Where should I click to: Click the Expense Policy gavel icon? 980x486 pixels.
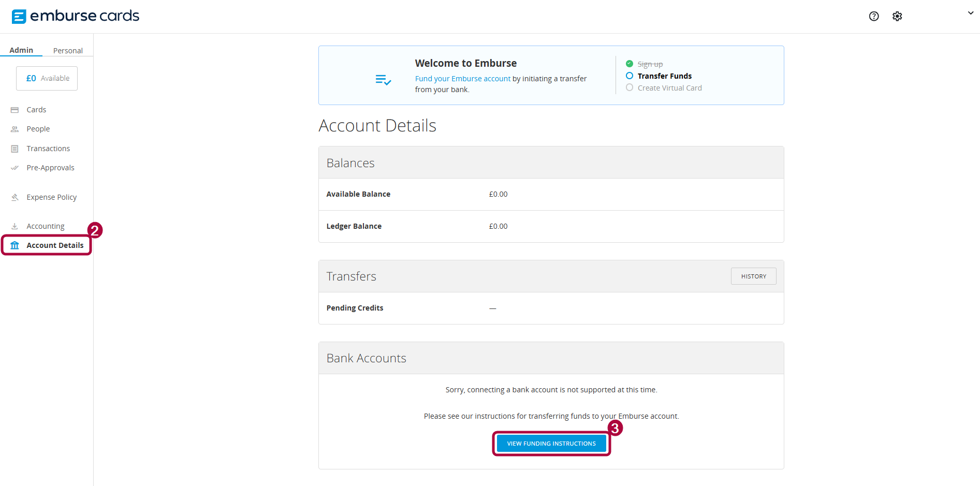pos(14,197)
